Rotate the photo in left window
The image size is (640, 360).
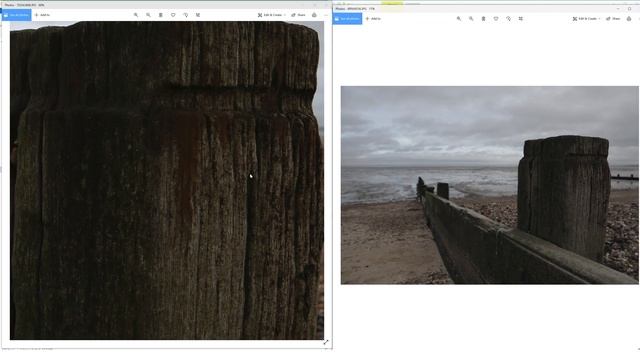point(186,15)
